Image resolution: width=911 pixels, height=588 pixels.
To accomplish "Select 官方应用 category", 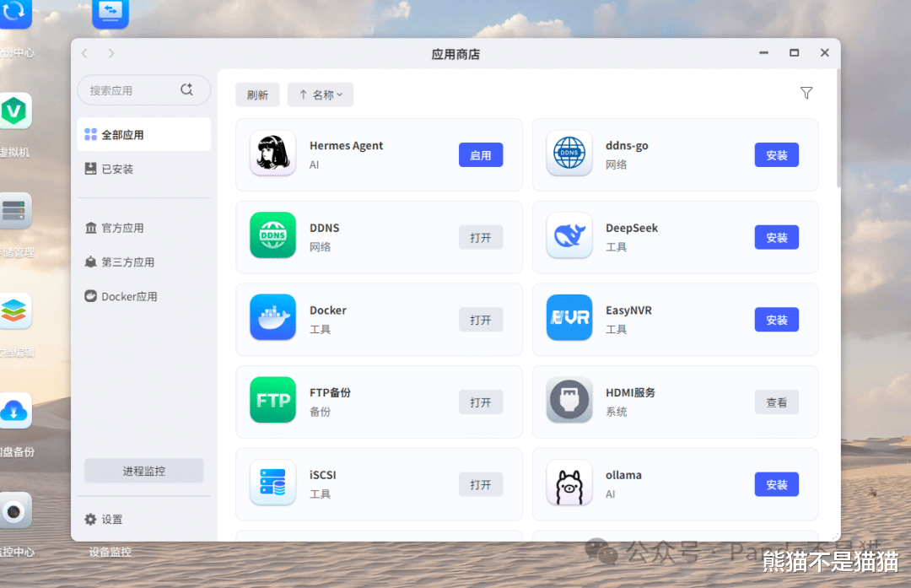I will [x=143, y=228].
